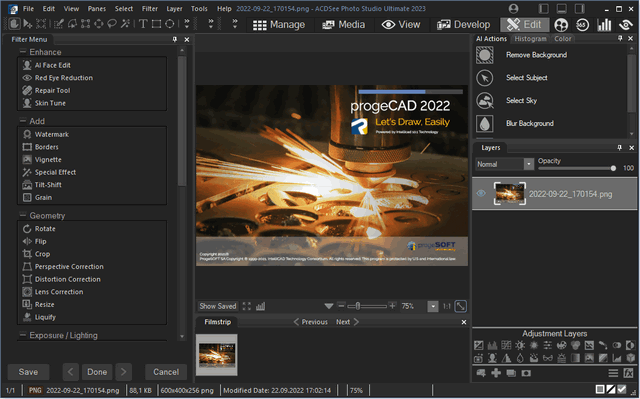Toggle the bottom pane layout icon

coord(562,9)
